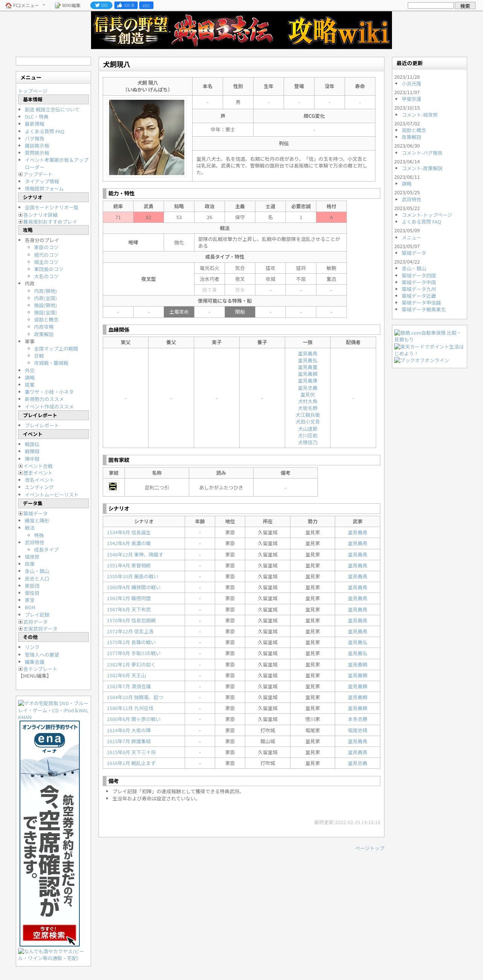Click the WIKI編集 edit icon
The height and width of the screenshot is (980, 483).
pos(58,5)
